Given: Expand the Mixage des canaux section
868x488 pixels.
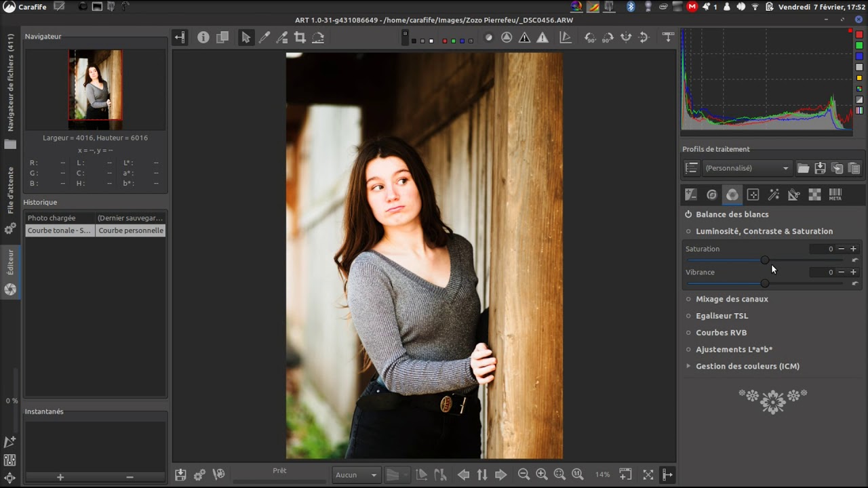Looking at the screenshot, I should (732, 299).
